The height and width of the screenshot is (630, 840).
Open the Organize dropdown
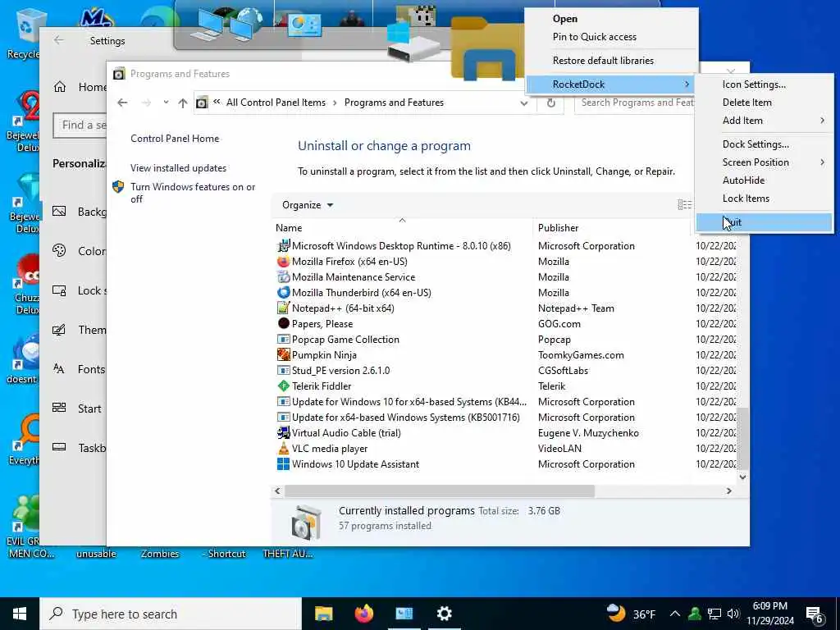[x=308, y=205]
